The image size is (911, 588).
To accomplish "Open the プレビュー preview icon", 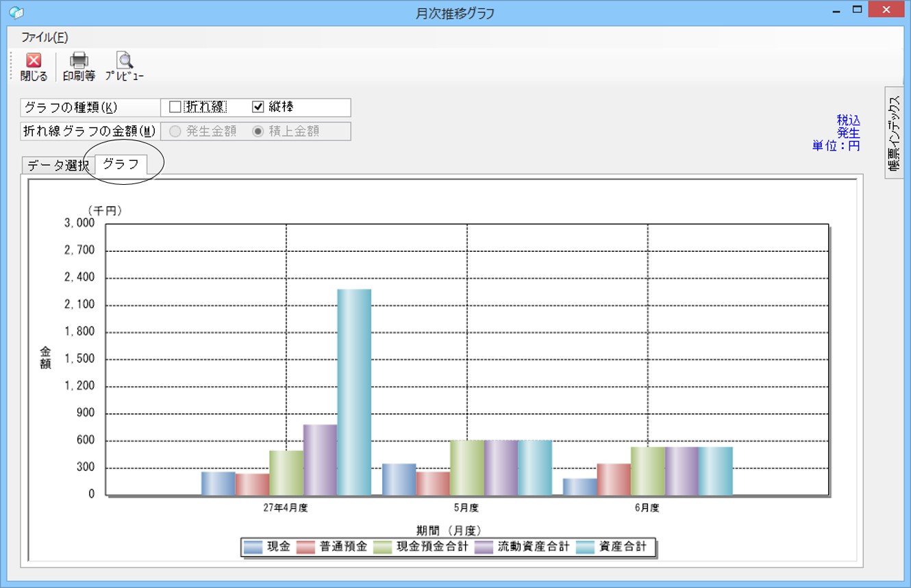I will tap(124, 60).
